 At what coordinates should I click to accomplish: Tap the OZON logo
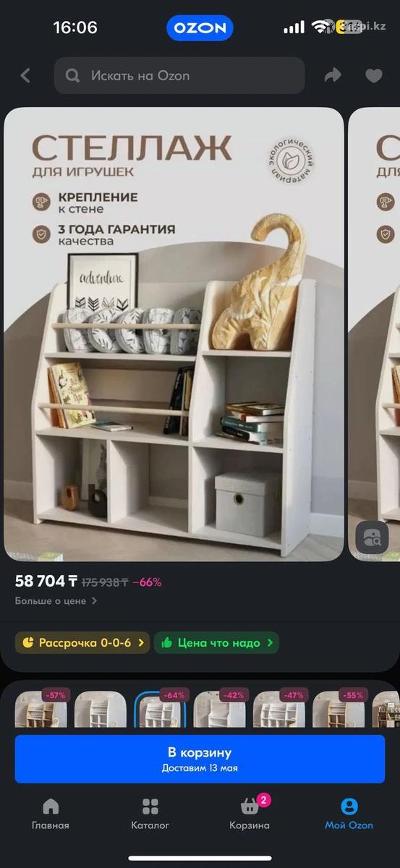click(x=200, y=28)
